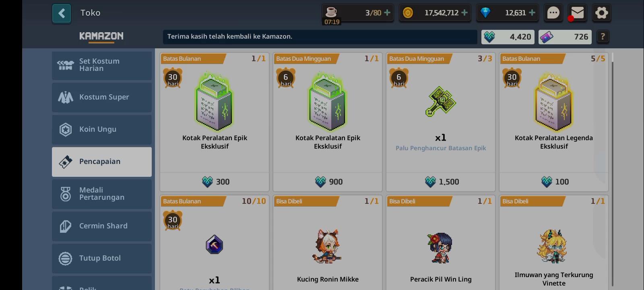Open the Cermin Shard tab
This screenshot has height=290, width=644.
click(102, 226)
